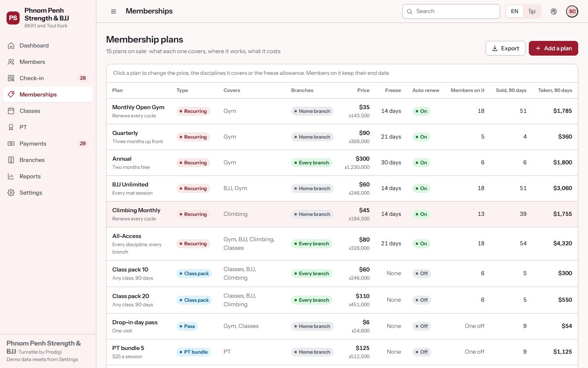The image size is (588, 368).
Task: Click the Branches building icon
Action: (x=11, y=160)
